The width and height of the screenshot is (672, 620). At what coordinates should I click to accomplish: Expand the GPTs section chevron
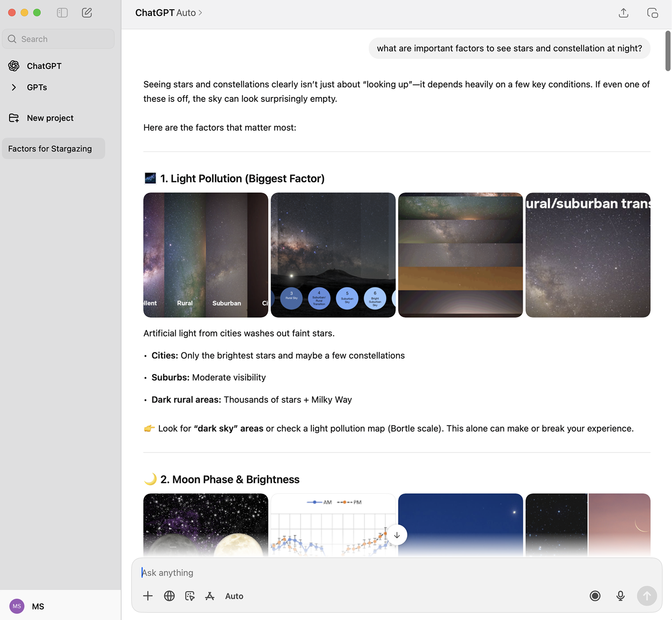coord(14,87)
